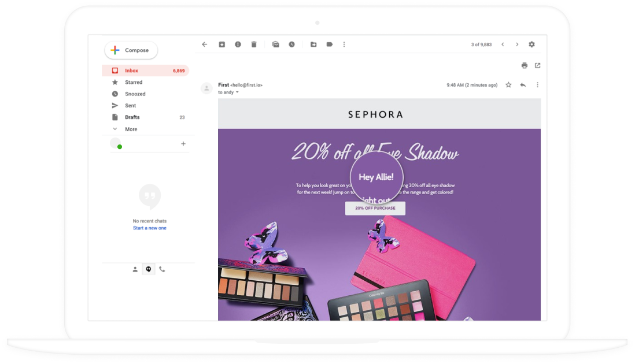The image size is (635, 364).
Task: Snooze this email using clock icon
Action: coord(291,44)
